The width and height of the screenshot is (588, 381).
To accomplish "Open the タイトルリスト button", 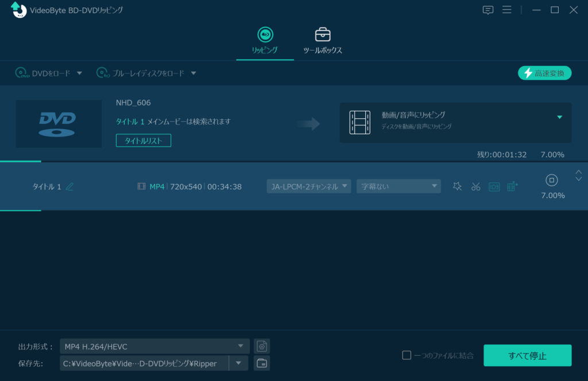I will pos(144,141).
